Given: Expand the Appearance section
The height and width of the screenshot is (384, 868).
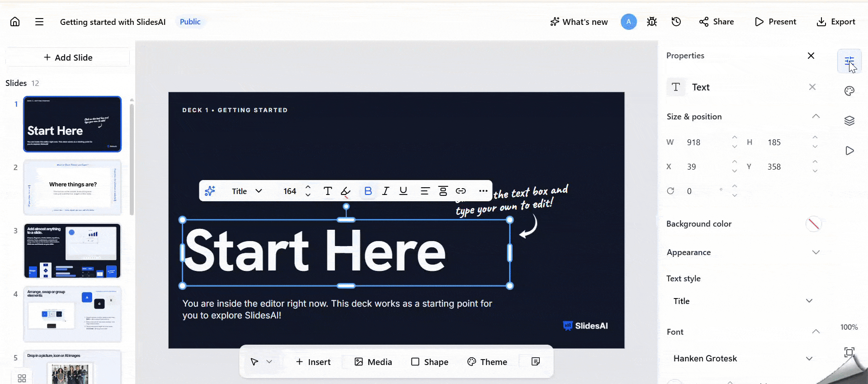Looking at the screenshot, I should 816,252.
